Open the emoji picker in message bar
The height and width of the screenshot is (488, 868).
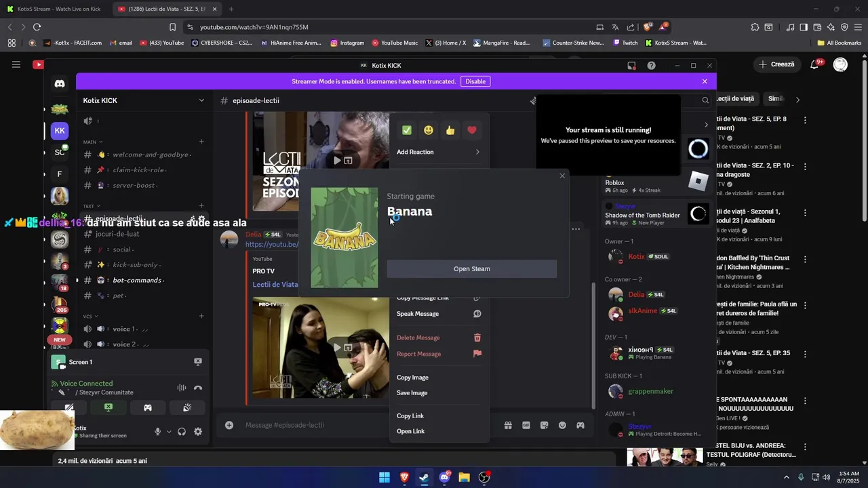[562, 425]
